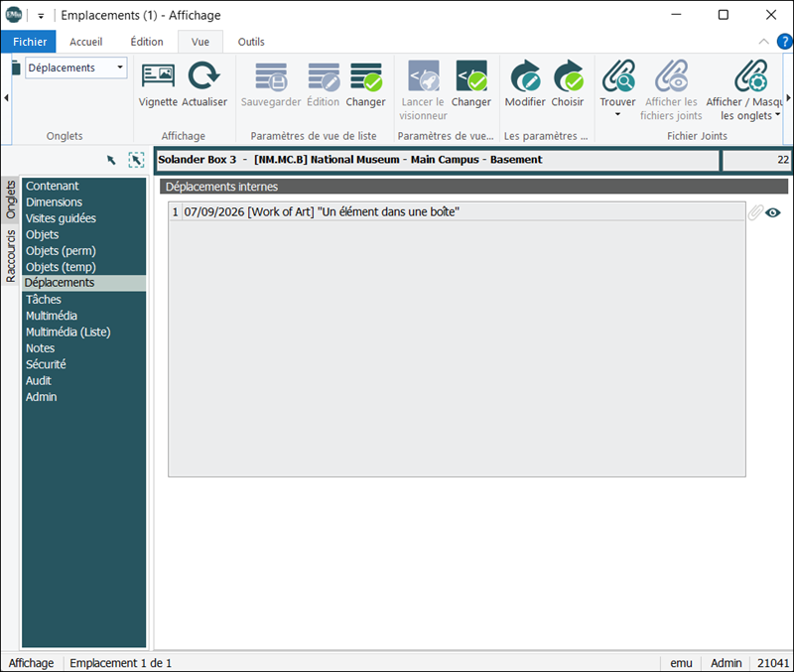The width and height of the screenshot is (794, 672).
Task: Click the Solander Box 3 summary field
Action: pyautogui.click(x=437, y=160)
